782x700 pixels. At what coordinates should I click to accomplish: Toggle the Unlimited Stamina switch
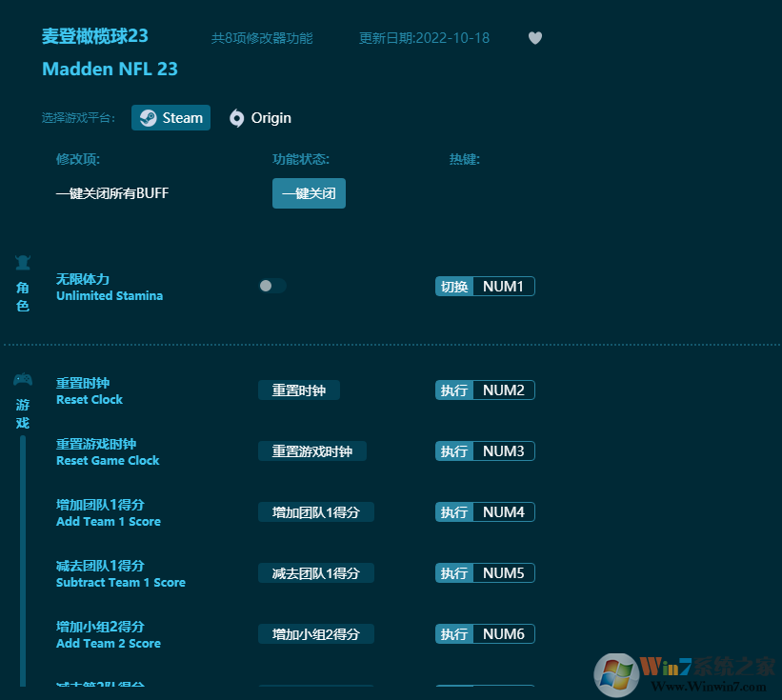click(271, 285)
